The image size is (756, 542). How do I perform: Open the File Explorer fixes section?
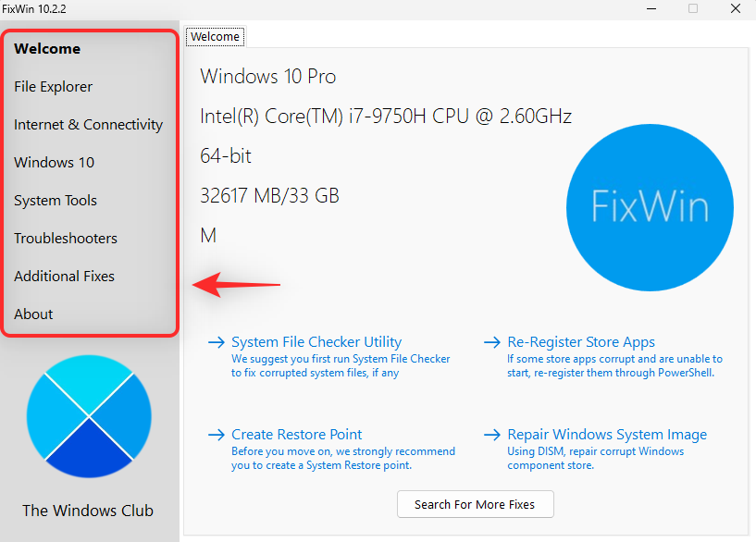[53, 87]
